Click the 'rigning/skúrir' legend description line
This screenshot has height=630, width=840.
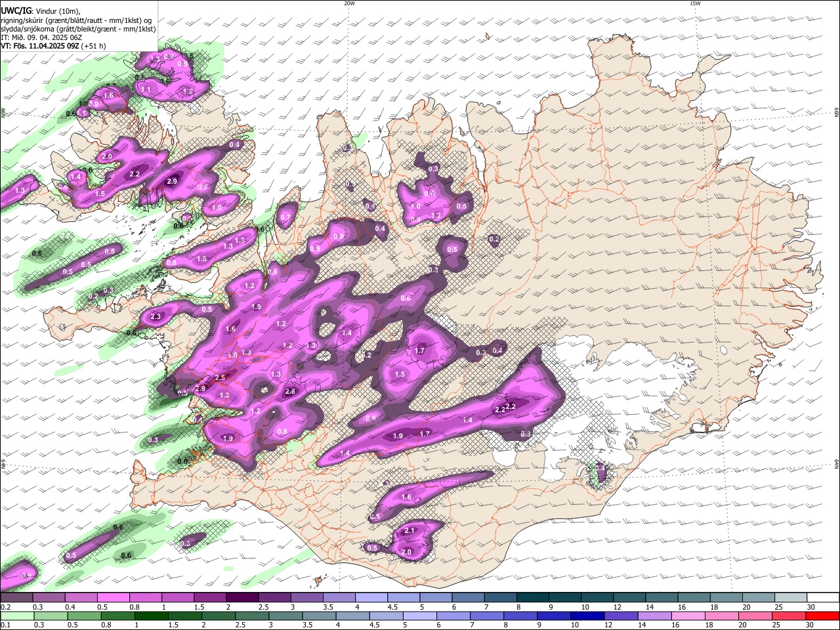pyautogui.click(x=76, y=20)
